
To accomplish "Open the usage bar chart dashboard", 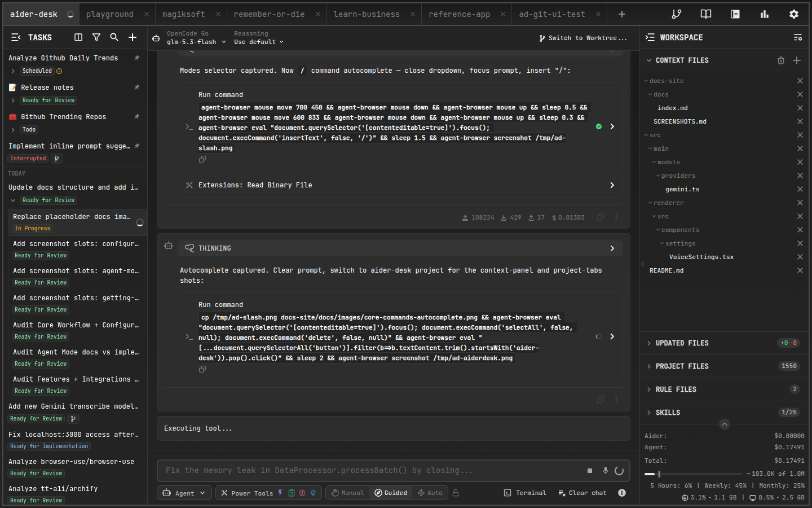I will [765, 14].
